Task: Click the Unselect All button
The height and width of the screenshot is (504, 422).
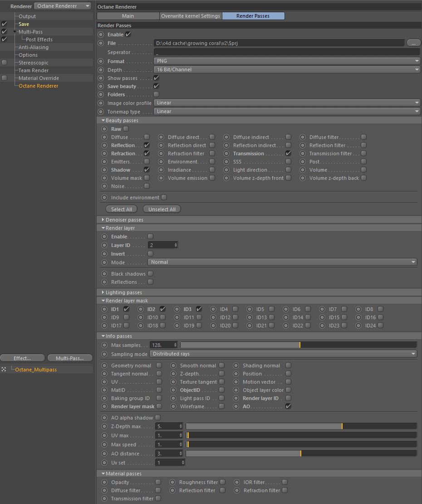Action: 162,209
